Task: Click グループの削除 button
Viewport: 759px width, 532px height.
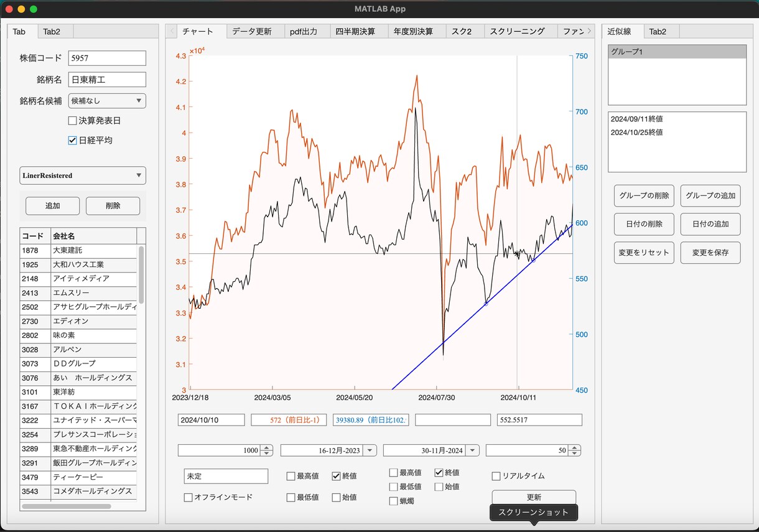Action: point(644,195)
